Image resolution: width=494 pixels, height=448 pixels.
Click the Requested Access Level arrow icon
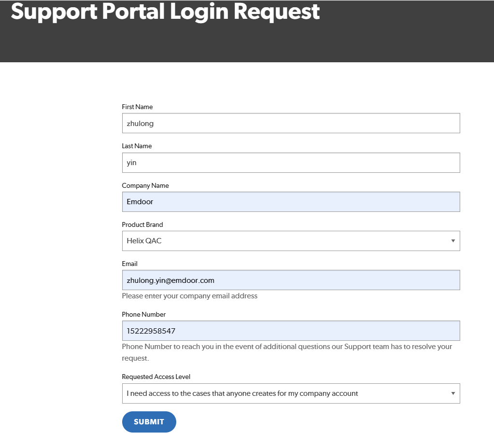click(453, 393)
